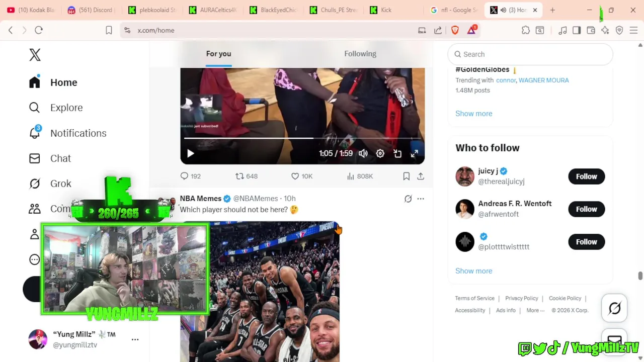Bookmark the video post
This screenshot has width=644, height=362.
pyautogui.click(x=406, y=176)
